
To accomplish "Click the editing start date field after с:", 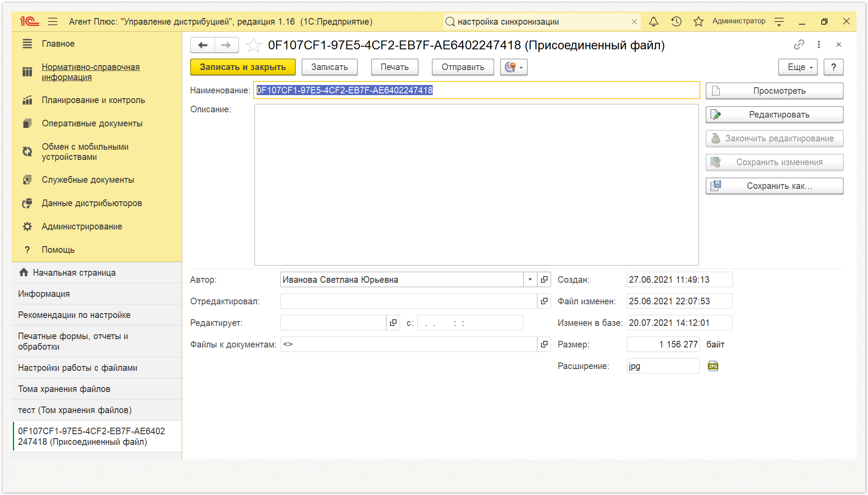I will [470, 323].
